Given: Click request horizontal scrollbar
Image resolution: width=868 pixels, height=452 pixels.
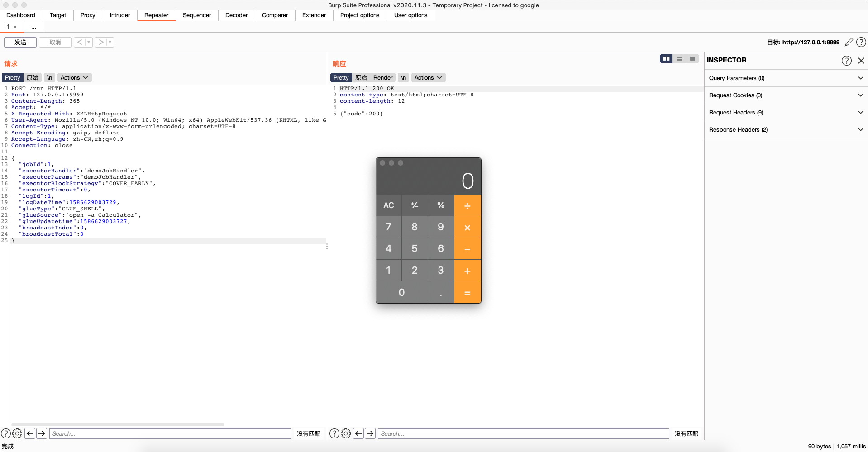Looking at the screenshot, I should click(x=118, y=425).
